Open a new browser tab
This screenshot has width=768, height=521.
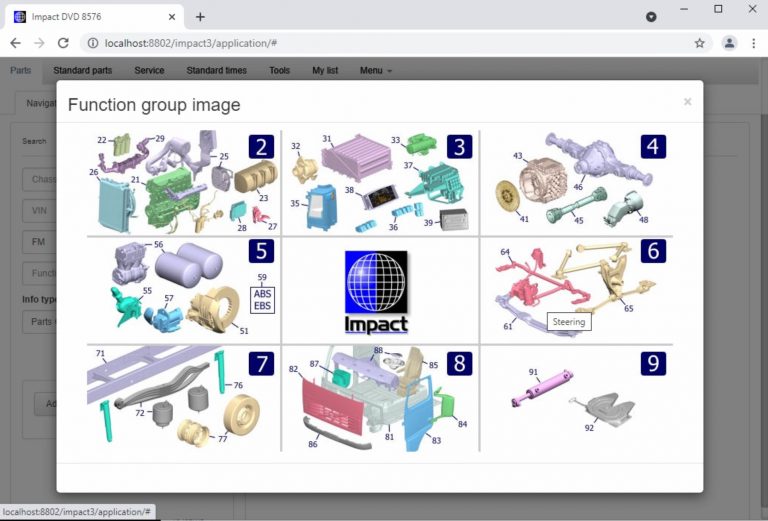pyautogui.click(x=200, y=16)
